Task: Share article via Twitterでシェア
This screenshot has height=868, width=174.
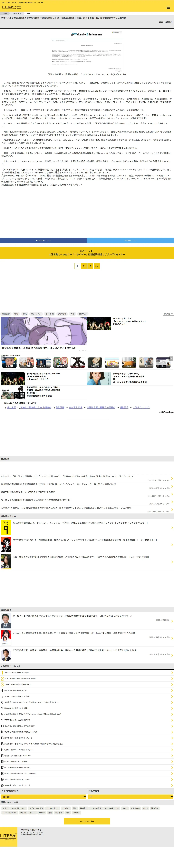Action: tap(130, 240)
